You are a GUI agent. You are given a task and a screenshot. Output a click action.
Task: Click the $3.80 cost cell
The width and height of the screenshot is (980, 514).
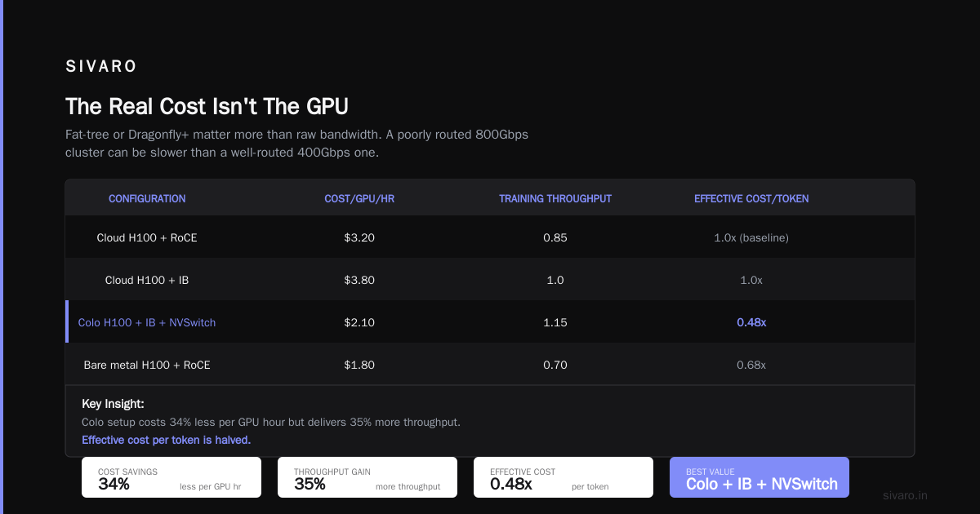(x=359, y=281)
